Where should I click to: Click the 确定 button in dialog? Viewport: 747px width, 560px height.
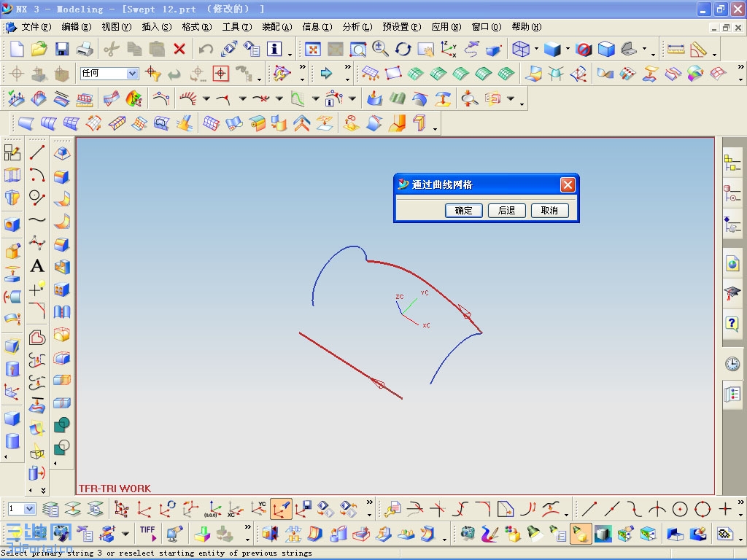(x=463, y=211)
